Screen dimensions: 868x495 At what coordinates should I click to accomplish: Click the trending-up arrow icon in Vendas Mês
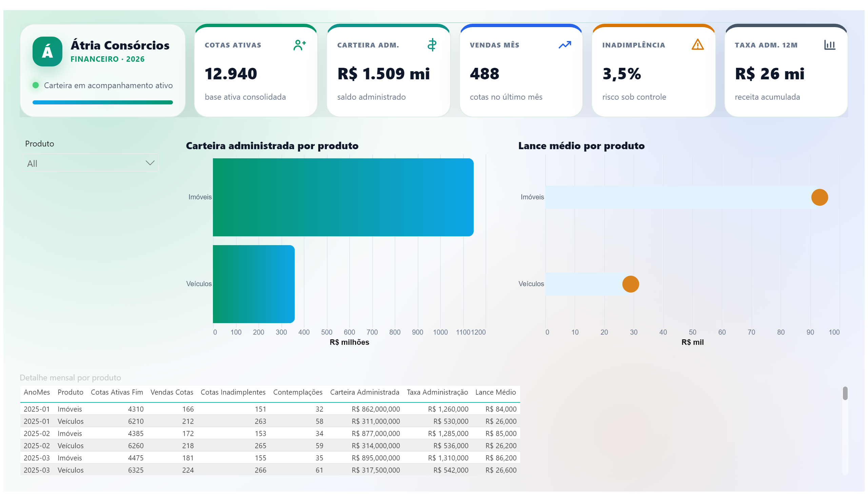click(x=565, y=45)
